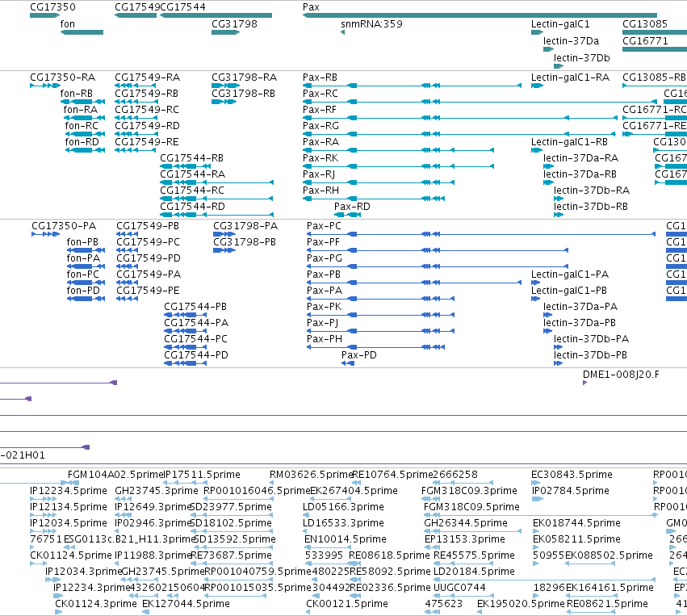Click EST GH23745.3prime label

click(157, 491)
